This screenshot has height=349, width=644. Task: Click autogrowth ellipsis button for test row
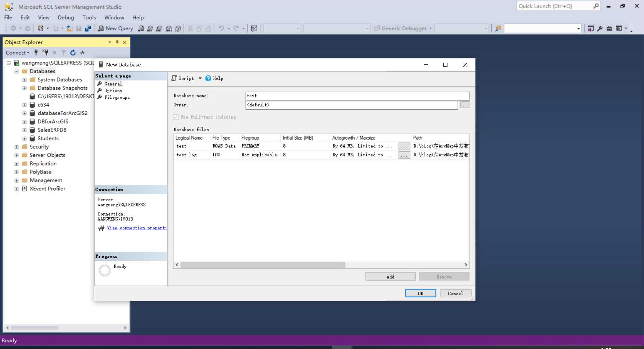click(x=404, y=146)
